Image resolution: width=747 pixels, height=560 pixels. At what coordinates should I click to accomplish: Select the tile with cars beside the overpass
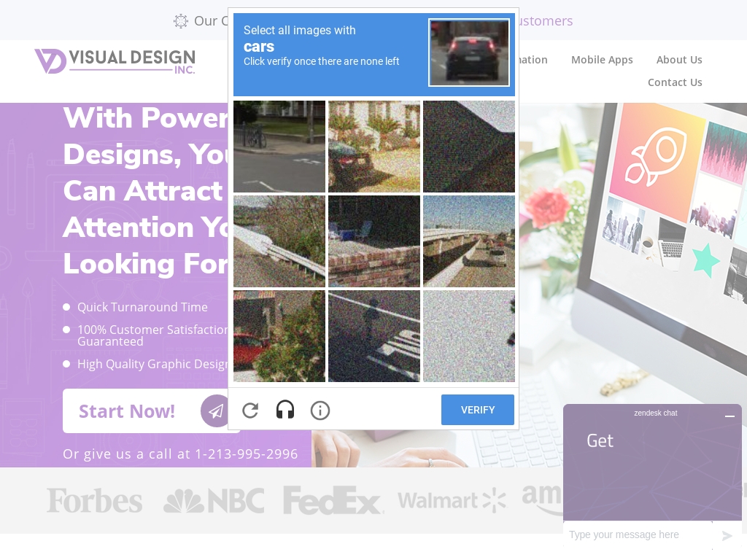click(x=469, y=241)
